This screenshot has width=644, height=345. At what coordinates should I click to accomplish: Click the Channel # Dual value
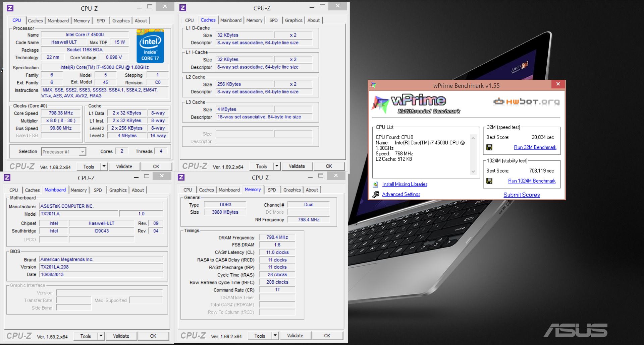tap(309, 205)
